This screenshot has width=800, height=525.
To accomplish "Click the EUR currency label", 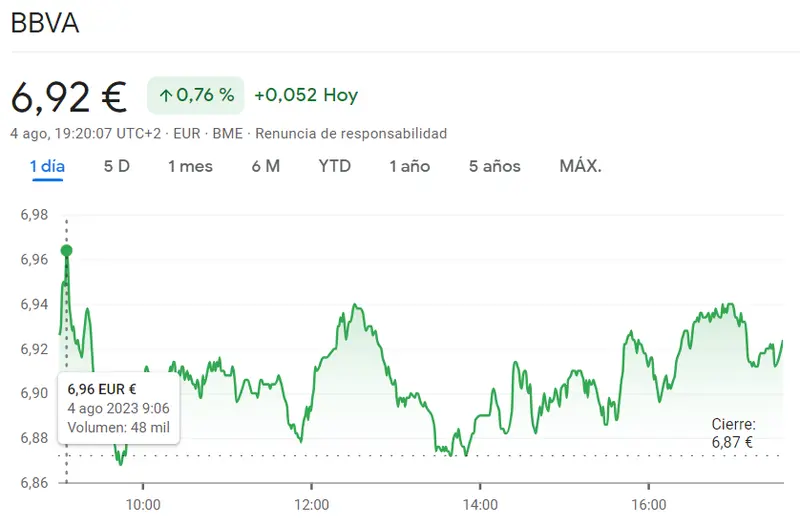I will [187, 134].
